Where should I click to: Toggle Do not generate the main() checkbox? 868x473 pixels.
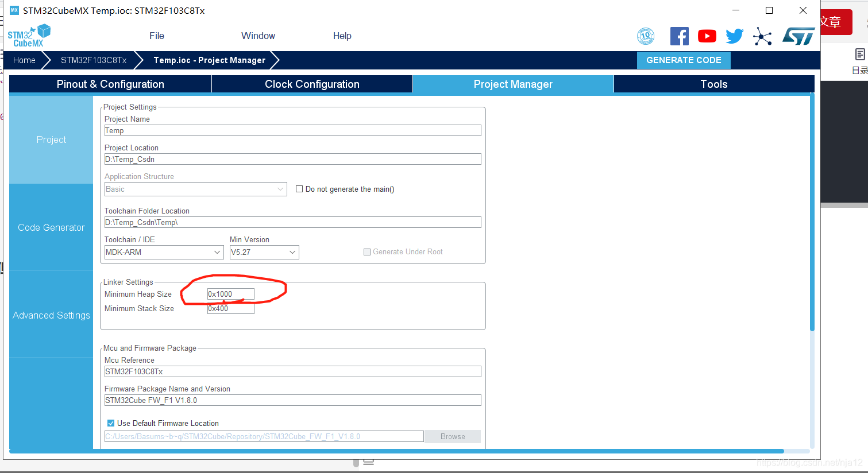click(299, 189)
